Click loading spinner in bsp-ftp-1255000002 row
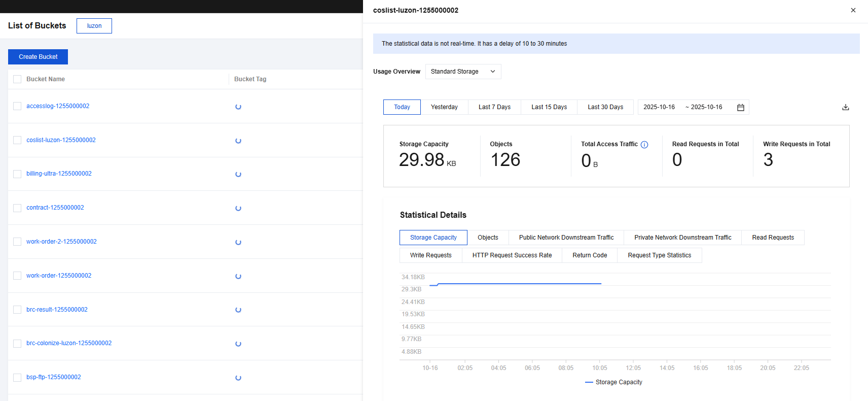868x401 pixels. coord(238,378)
